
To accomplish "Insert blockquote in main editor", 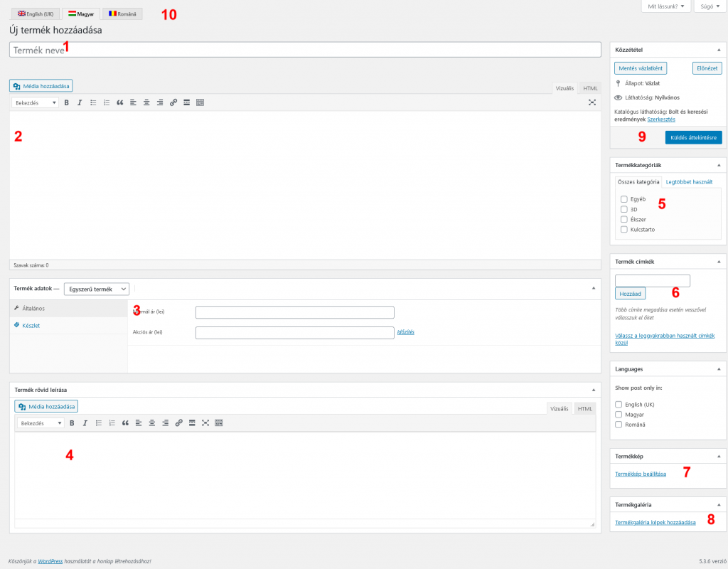I will pyautogui.click(x=119, y=102).
